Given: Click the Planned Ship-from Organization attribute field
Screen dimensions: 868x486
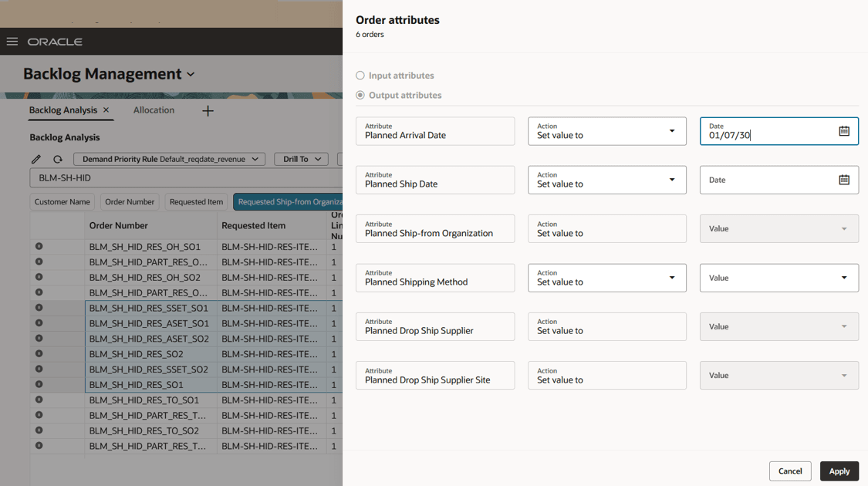Looking at the screenshot, I should point(435,228).
